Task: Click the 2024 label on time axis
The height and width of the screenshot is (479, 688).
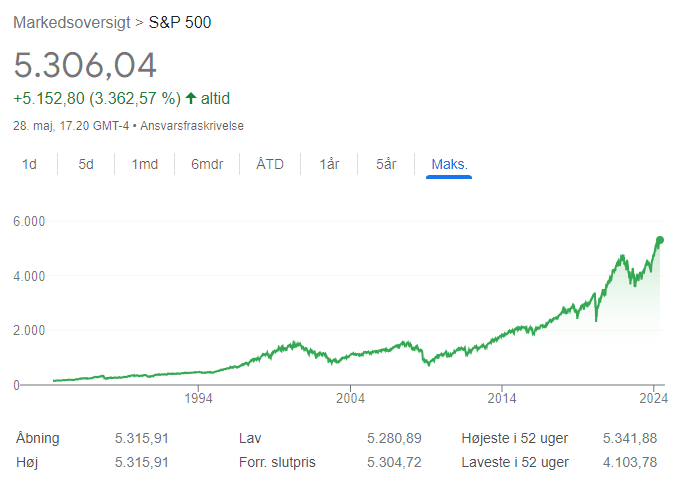Action: [x=654, y=398]
